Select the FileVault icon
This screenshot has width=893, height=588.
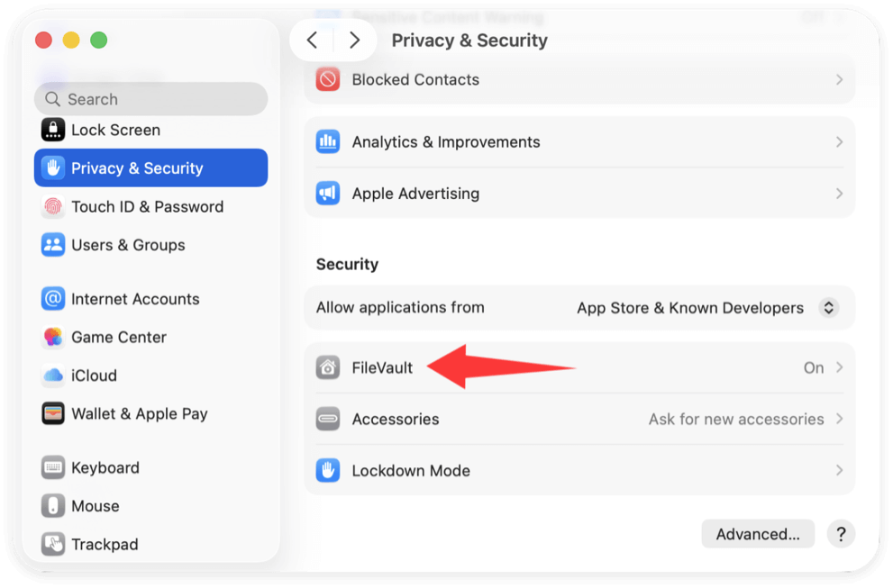tap(328, 367)
